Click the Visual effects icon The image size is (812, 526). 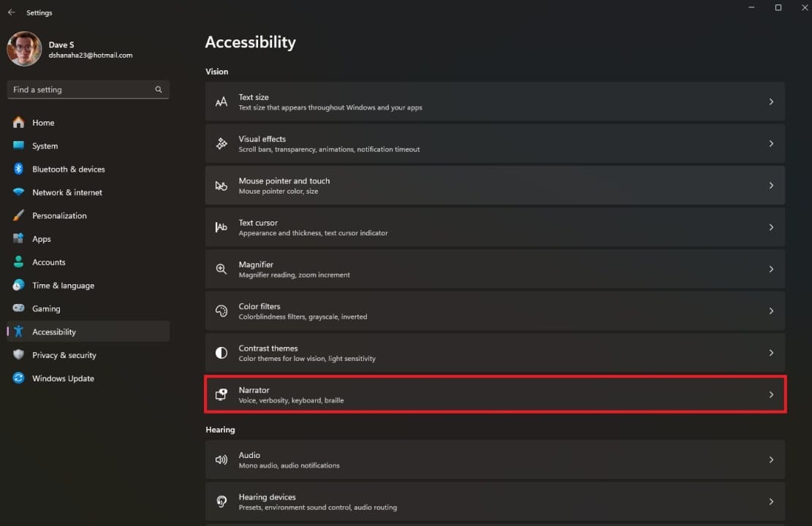point(221,143)
